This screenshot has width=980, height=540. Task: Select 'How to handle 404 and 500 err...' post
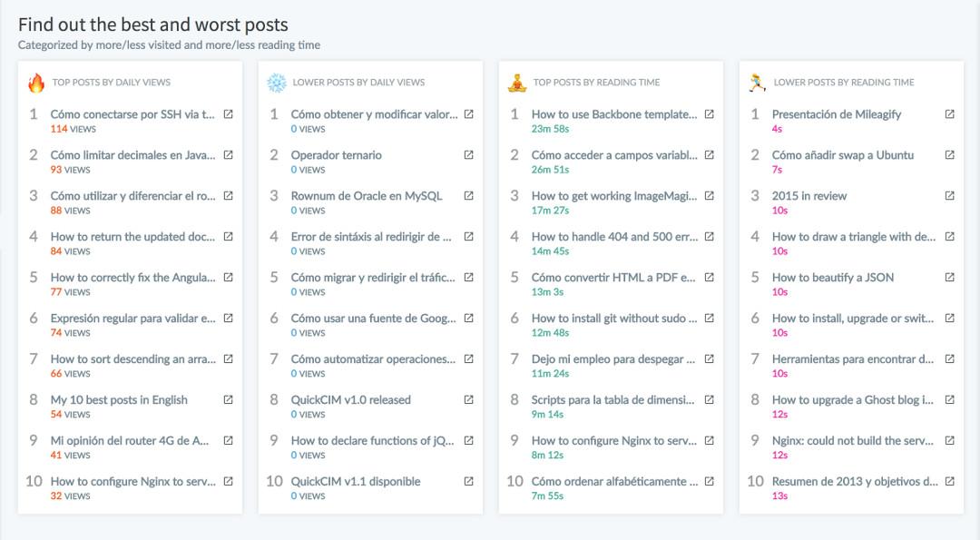[614, 237]
